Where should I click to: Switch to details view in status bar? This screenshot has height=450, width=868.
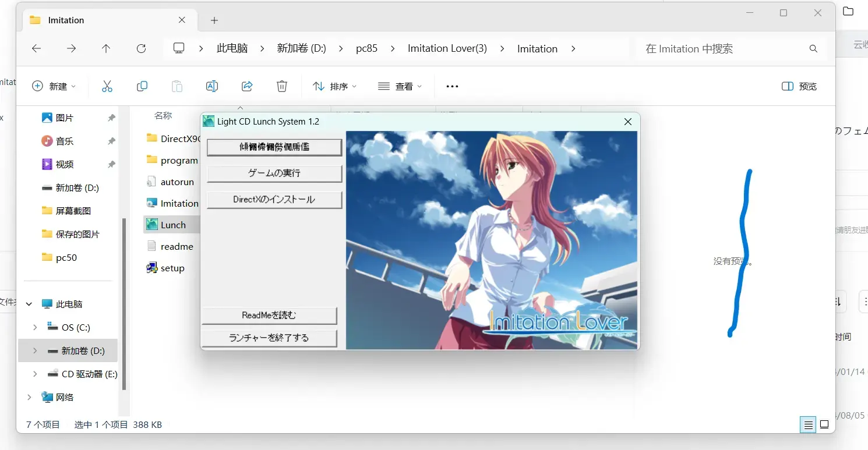[808, 424]
